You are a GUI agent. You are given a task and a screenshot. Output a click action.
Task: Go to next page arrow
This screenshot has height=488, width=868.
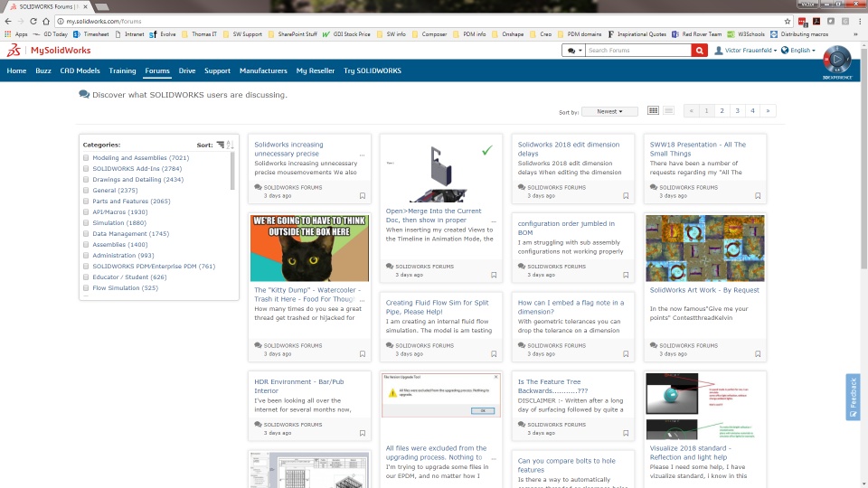[x=768, y=110]
